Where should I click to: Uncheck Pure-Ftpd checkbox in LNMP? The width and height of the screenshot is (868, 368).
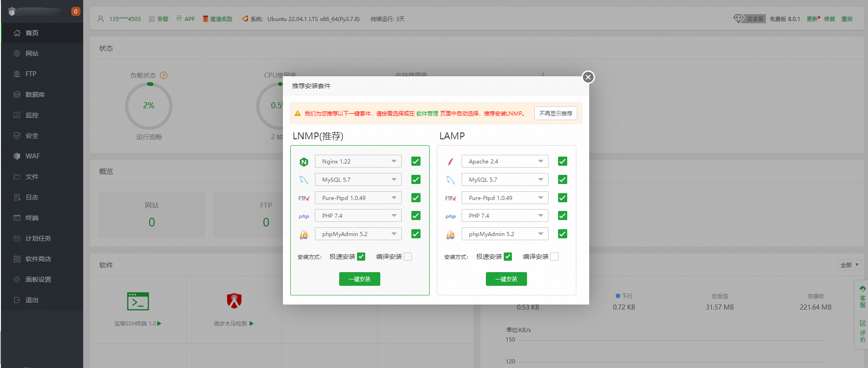tap(416, 198)
